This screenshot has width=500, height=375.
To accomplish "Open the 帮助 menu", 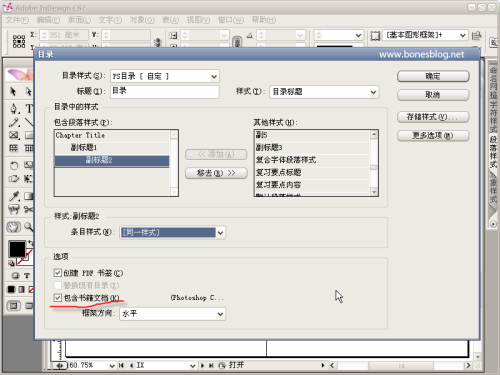I will [263, 20].
